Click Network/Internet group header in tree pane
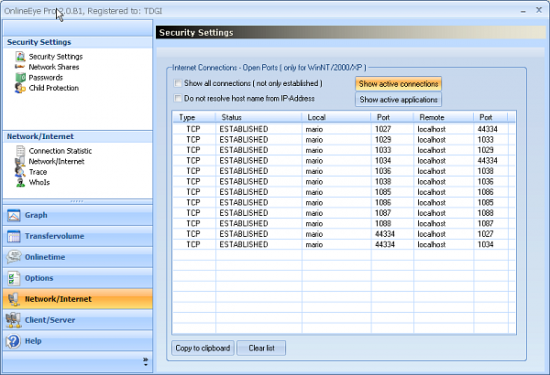The width and height of the screenshot is (550, 375). click(x=78, y=136)
